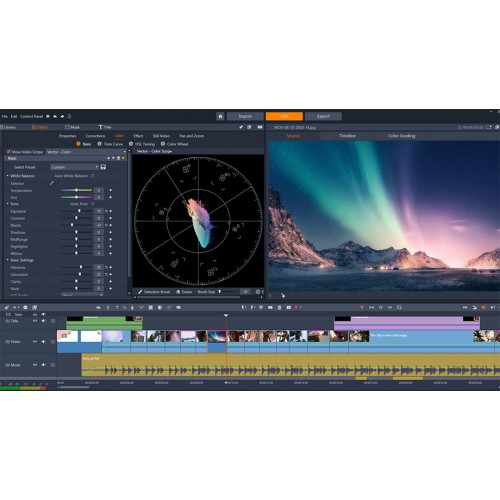
Task: Open the Mask panel icon
Action: [72, 127]
